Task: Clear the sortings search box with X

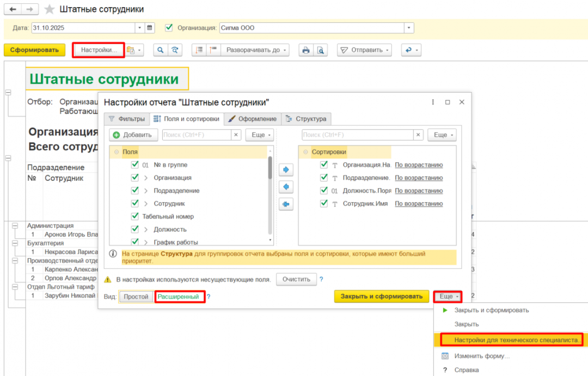Action: [418, 135]
